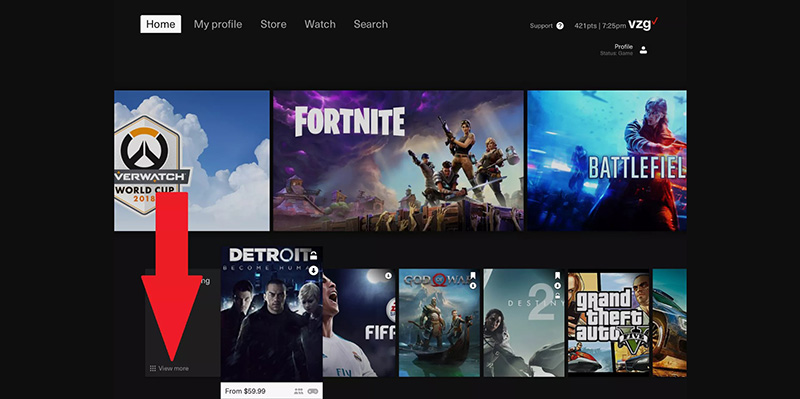Switch to the Watch tab
Image resolution: width=800 pixels, height=399 pixels.
click(x=320, y=24)
